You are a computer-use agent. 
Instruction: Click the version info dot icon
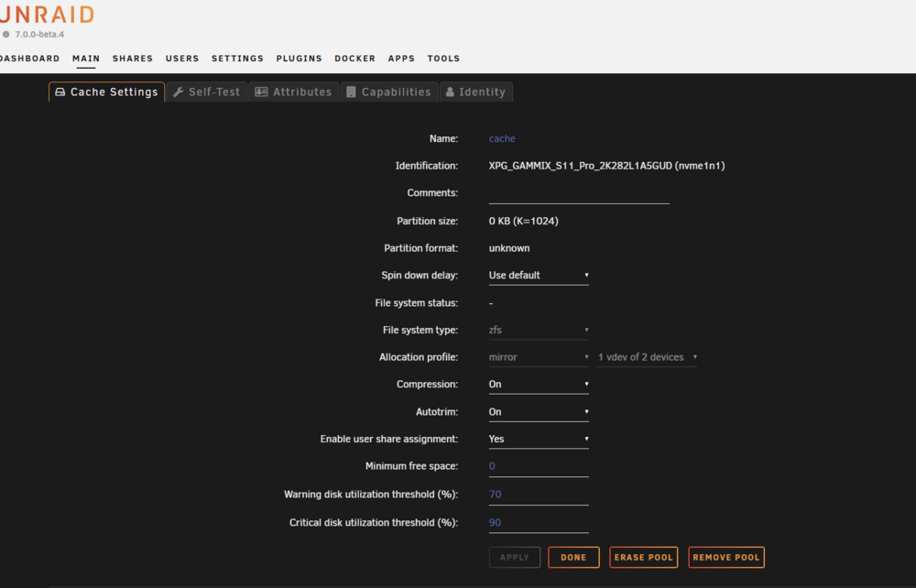point(5,35)
